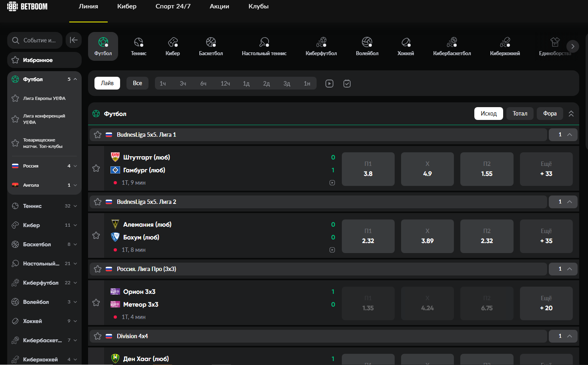Favorite the BudnesLiga 5x5 Лига 1 league
Screen dimensions: 588x365
pyautogui.click(x=98, y=135)
